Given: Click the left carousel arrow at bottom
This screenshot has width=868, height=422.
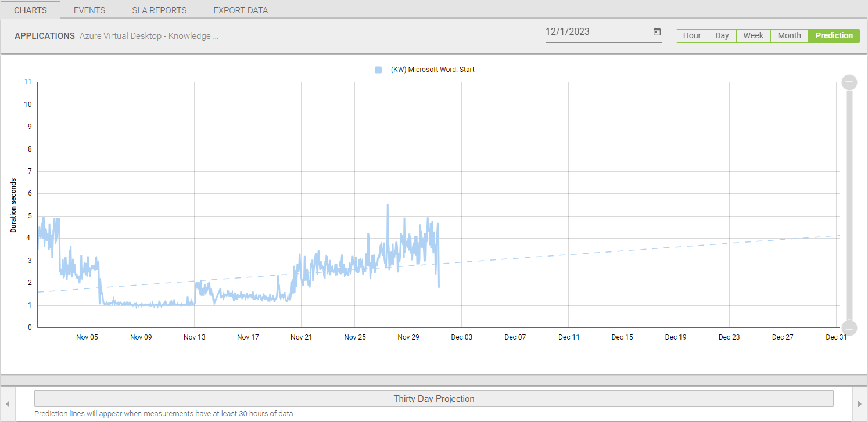Looking at the screenshot, I should click(x=8, y=404).
